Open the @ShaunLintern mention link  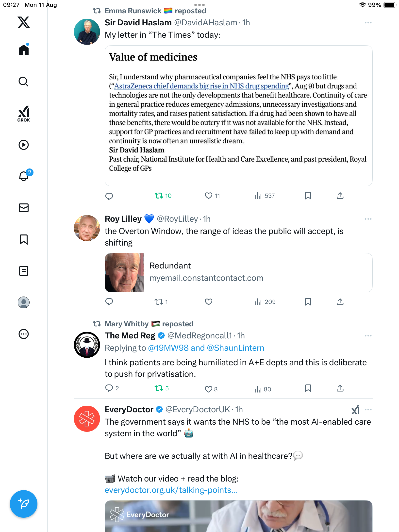[x=235, y=348]
